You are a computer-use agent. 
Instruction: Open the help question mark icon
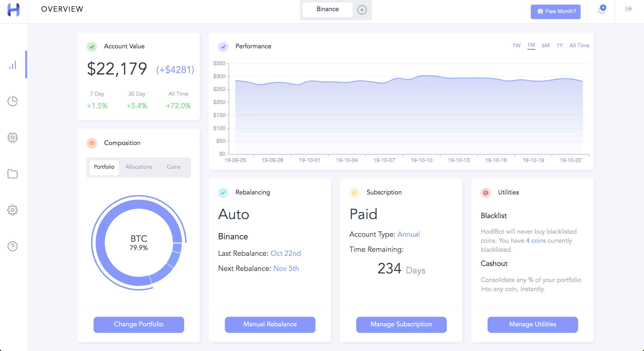(13, 246)
